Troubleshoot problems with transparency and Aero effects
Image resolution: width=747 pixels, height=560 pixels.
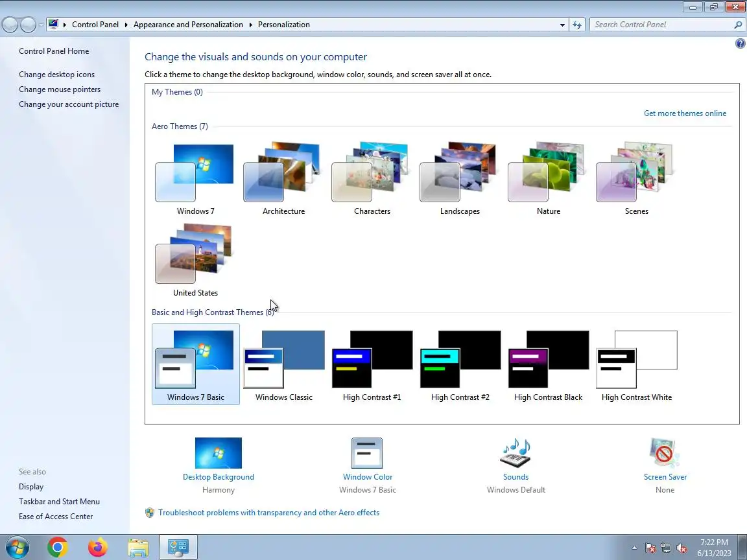(x=268, y=513)
